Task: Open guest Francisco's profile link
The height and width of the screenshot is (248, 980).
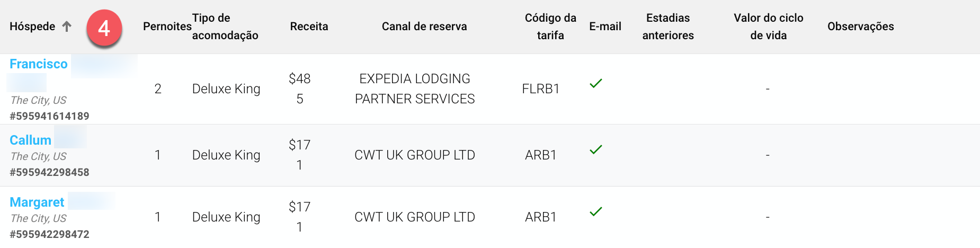Action: pyautogui.click(x=39, y=64)
